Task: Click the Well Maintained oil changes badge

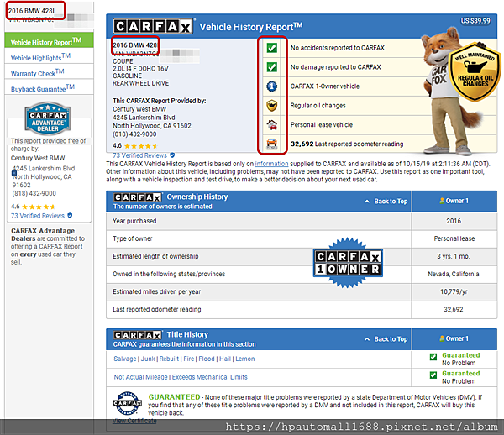Action: pyautogui.click(x=475, y=72)
